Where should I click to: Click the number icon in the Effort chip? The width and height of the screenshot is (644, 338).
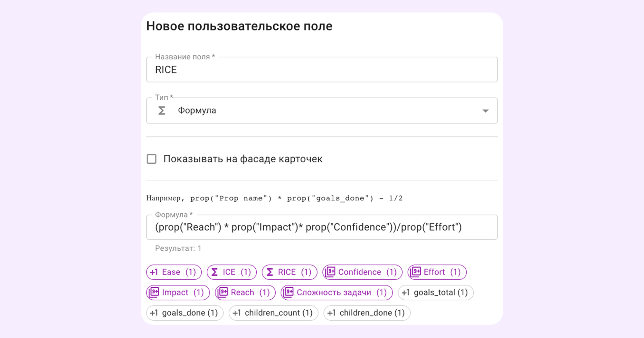tap(415, 272)
